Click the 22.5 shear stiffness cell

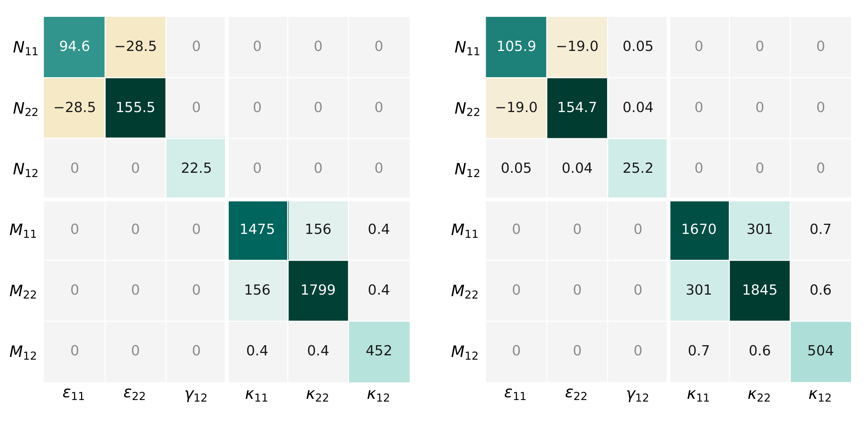196,168
